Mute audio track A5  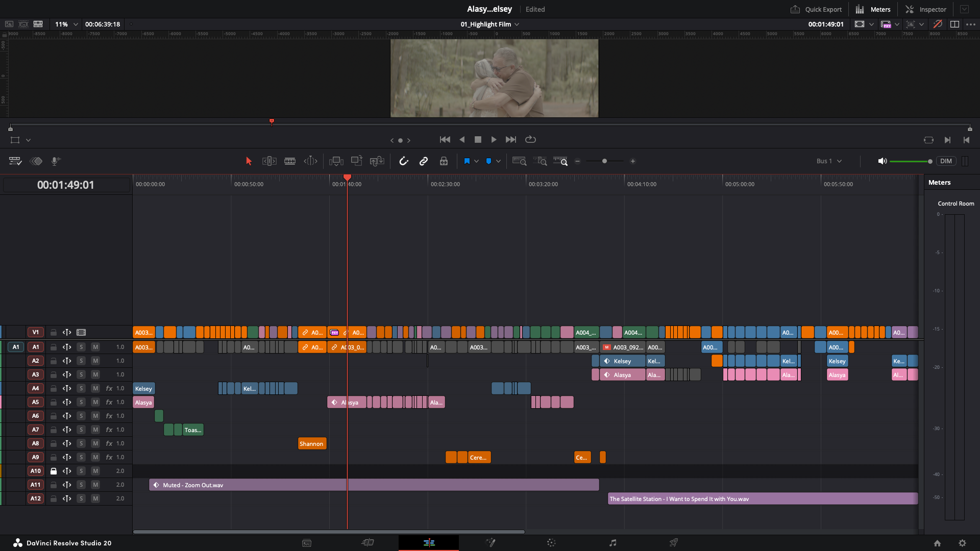coord(95,402)
